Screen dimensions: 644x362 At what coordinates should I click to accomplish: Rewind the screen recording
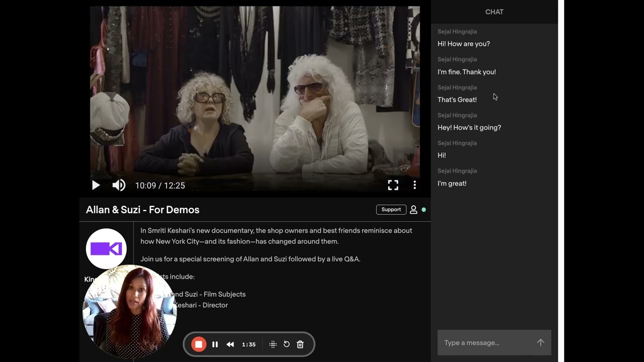click(230, 344)
